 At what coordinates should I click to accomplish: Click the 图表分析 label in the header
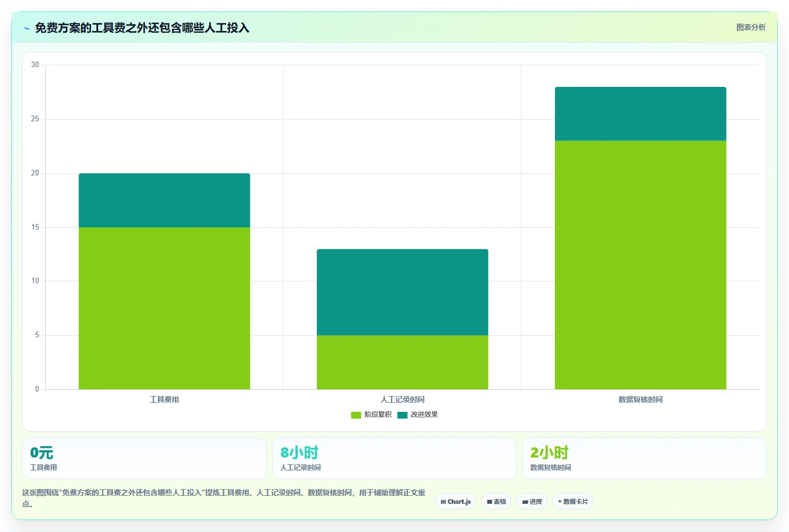751,27
